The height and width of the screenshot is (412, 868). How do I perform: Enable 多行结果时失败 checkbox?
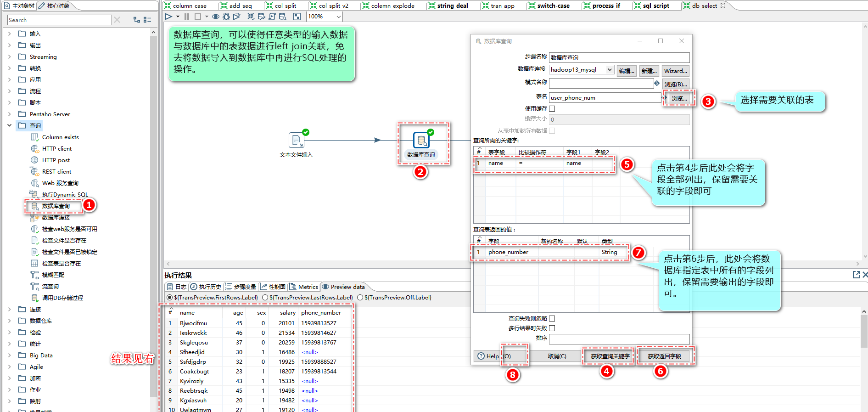click(552, 328)
